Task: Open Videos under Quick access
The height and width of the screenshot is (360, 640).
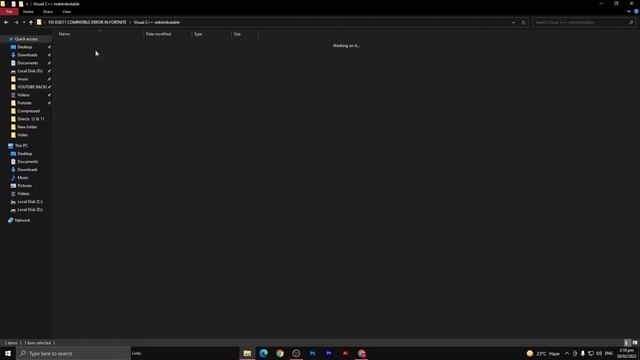Action: pyautogui.click(x=23, y=95)
